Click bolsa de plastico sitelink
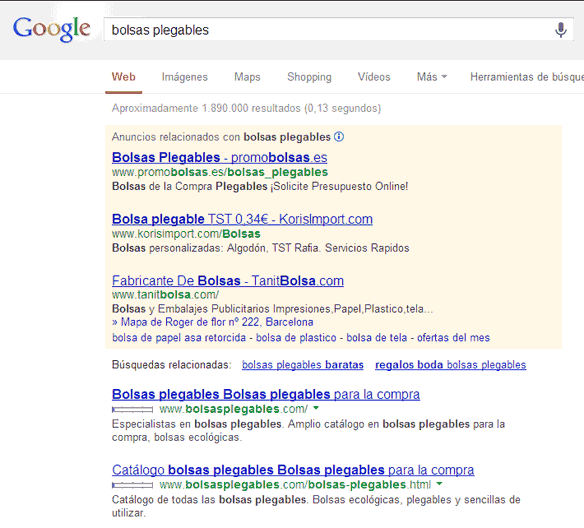This screenshot has height=528, width=584. pos(296,338)
